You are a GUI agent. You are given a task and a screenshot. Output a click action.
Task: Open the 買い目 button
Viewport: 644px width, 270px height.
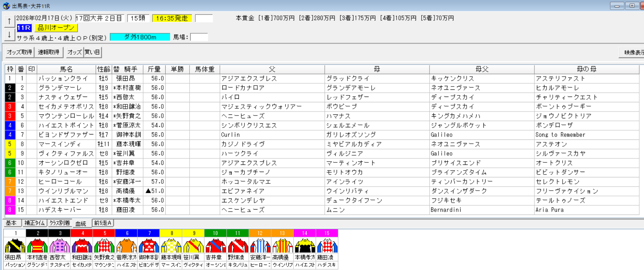[x=92, y=52]
